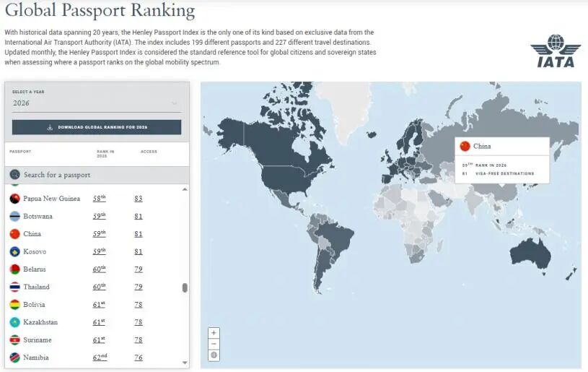Select Namibia in the passport list

36,358
